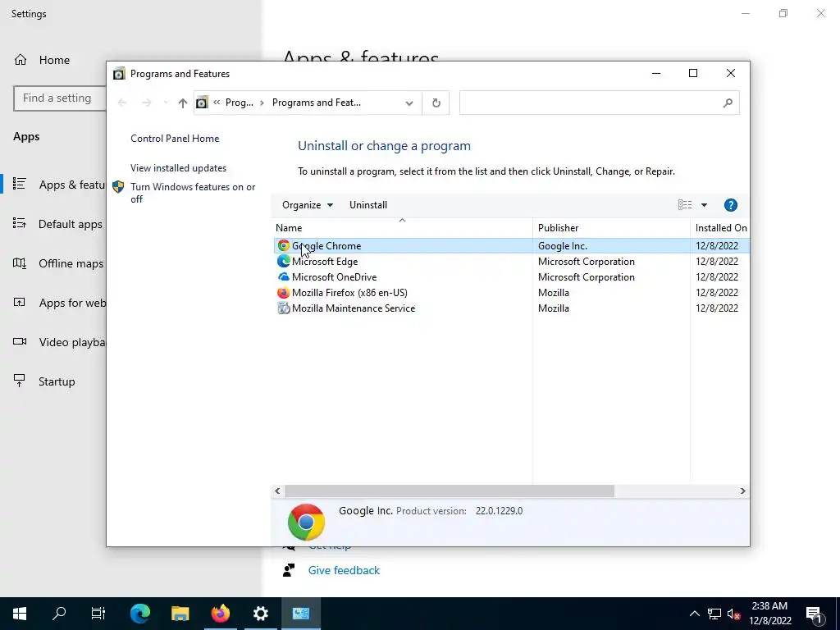
Task: Open Give feedback link in Settings
Action: point(344,571)
